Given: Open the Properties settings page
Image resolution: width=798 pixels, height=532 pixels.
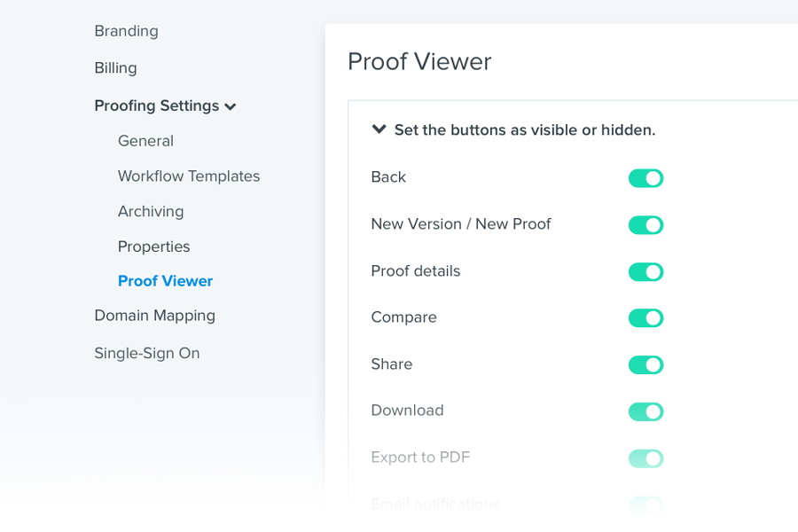Looking at the screenshot, I should (153, 246).
